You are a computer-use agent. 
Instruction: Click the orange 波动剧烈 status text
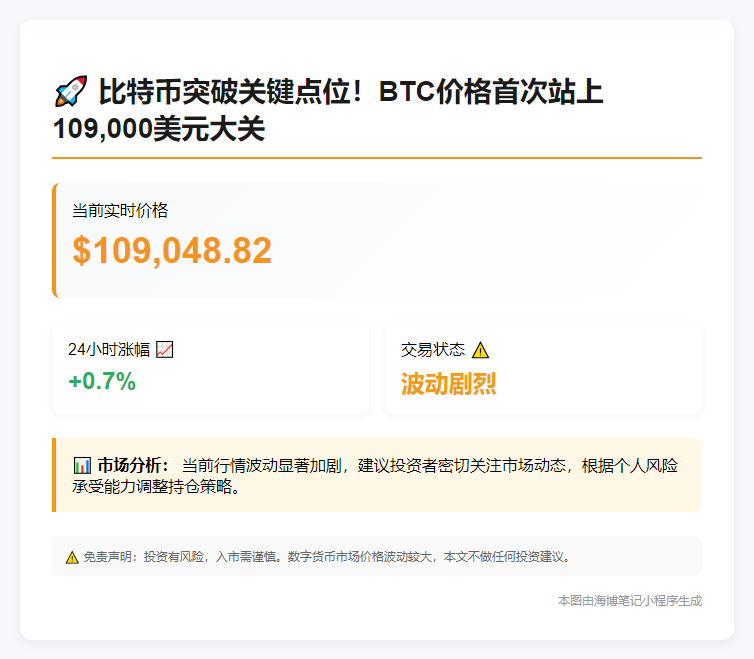(448, 384)
